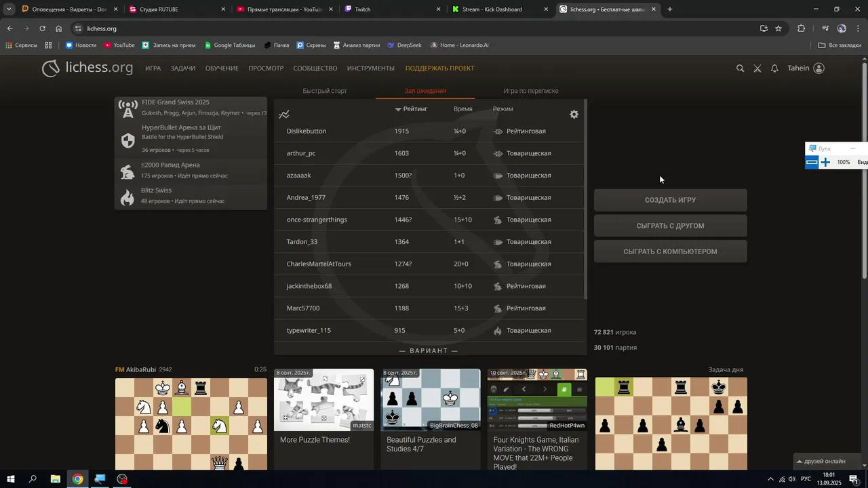
Task: Open the Windows Start menu
Action: [10, 479]
